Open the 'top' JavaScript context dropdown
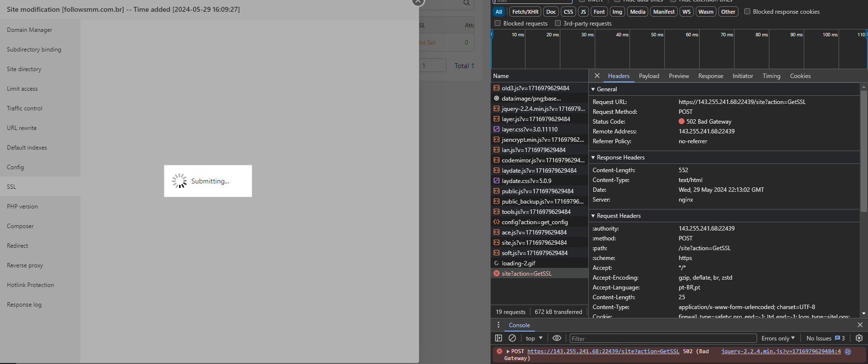Viewport: 868px width, 364px height. pyautogui.click(x=534, y=338)
